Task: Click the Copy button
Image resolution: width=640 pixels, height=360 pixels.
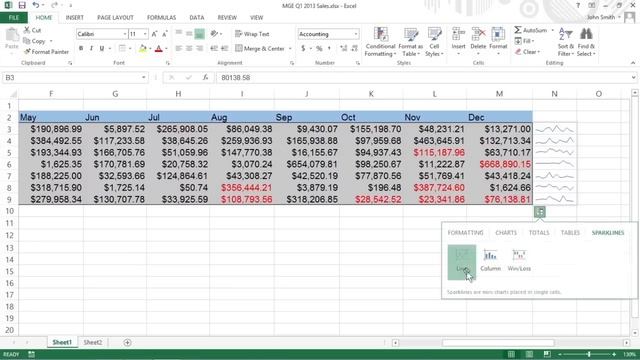Action: click(35, 41)
